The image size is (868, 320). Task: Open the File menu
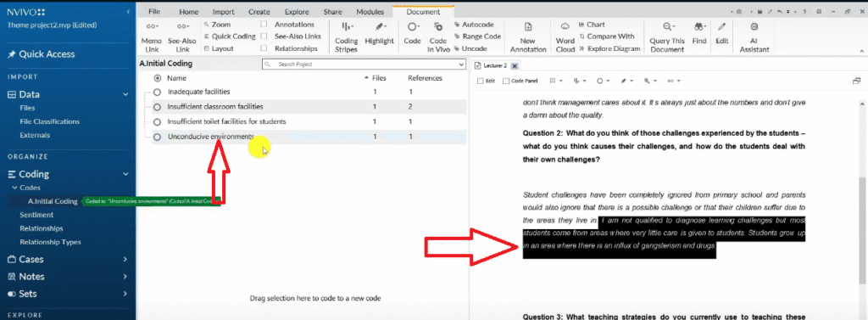click(x=154, y=12)
